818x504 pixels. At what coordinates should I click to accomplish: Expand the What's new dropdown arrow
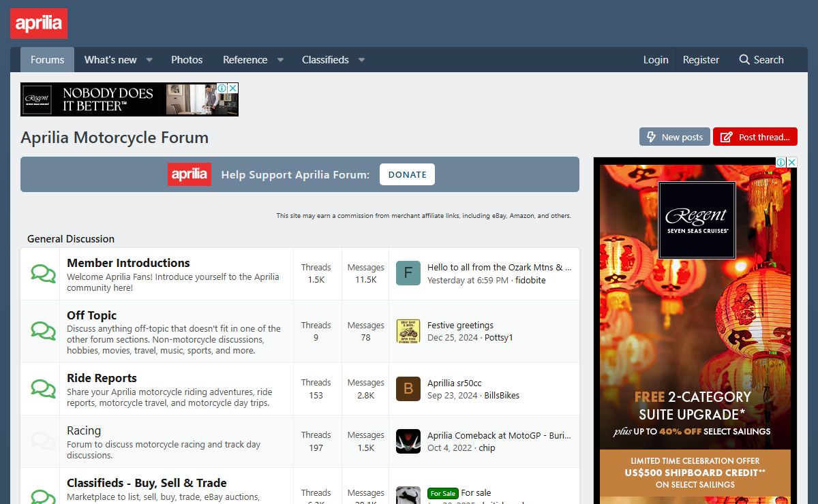149,60
